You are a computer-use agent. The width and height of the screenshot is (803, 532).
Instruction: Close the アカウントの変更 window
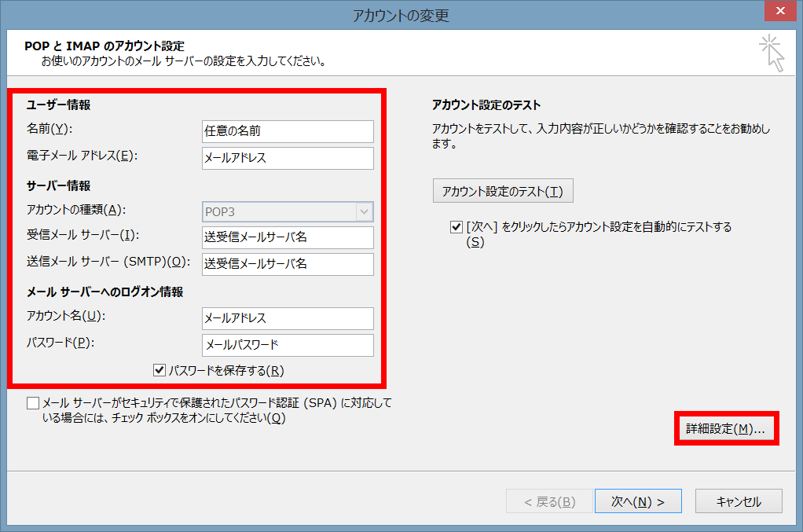(x=780, y=11)
